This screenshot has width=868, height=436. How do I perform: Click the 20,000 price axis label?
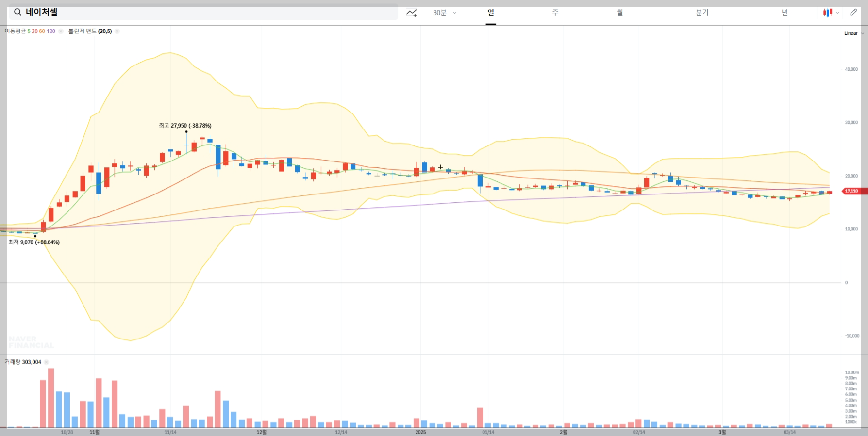pyautogui.click(x=851, y=176)
